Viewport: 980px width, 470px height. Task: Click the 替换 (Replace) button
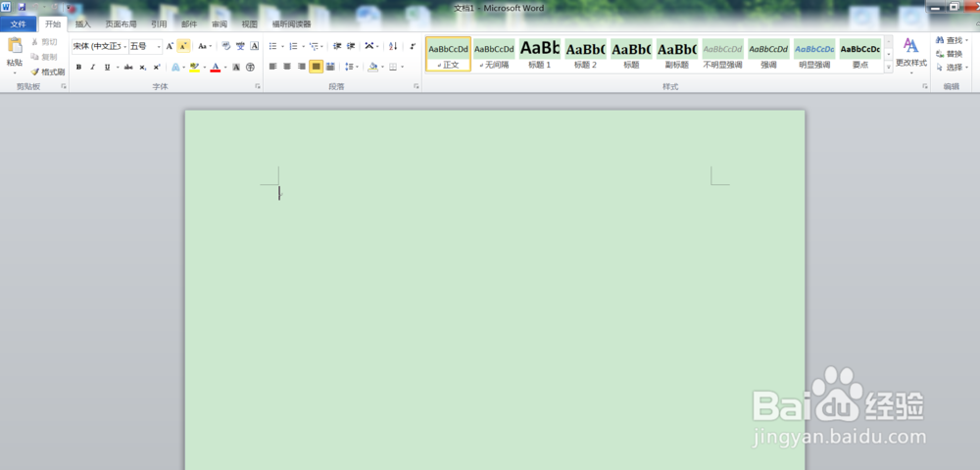coord(950,54)
